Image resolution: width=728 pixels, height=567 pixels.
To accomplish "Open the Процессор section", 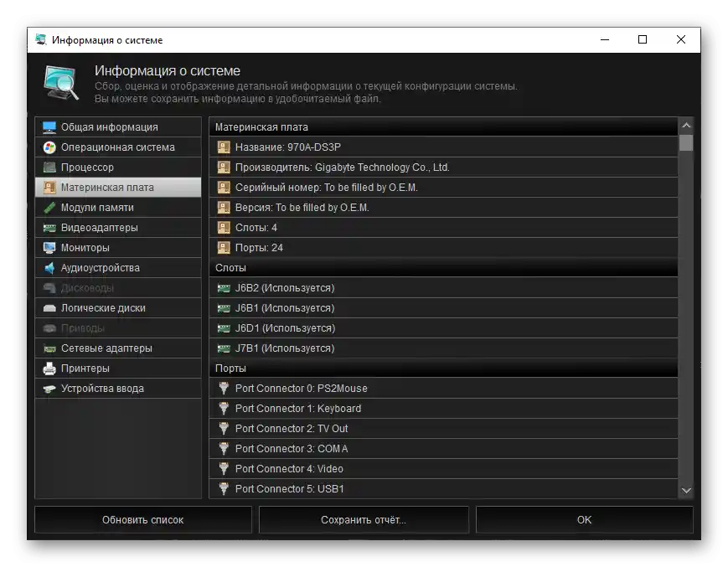I will click(118, 167).
